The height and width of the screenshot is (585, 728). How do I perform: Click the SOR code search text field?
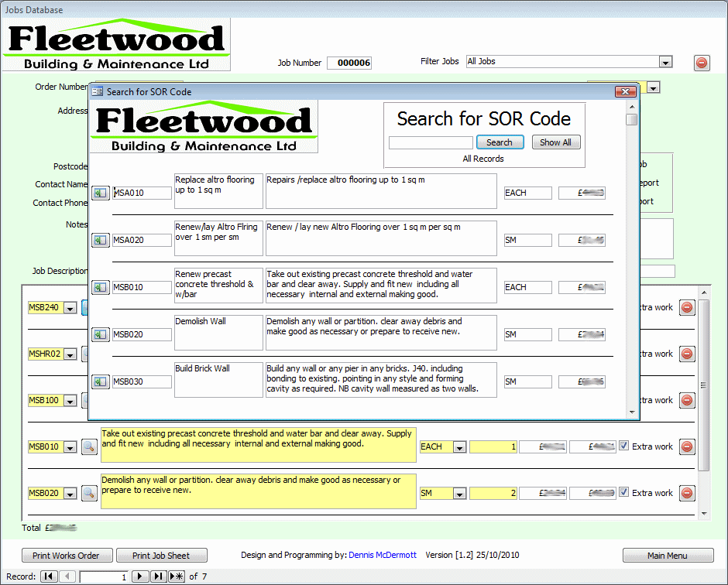pyautogui.click(x=431, y=142)
